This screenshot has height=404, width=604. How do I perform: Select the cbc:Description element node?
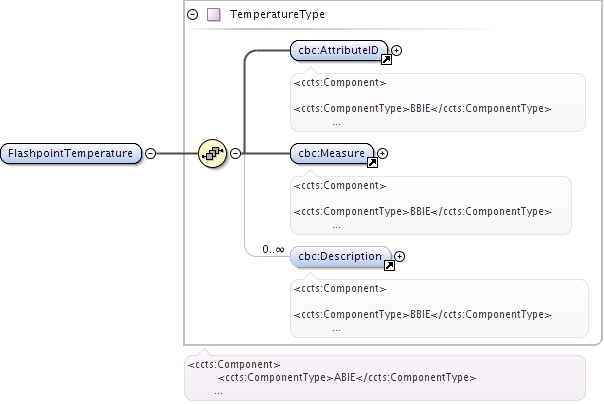[x=341, y=256]
